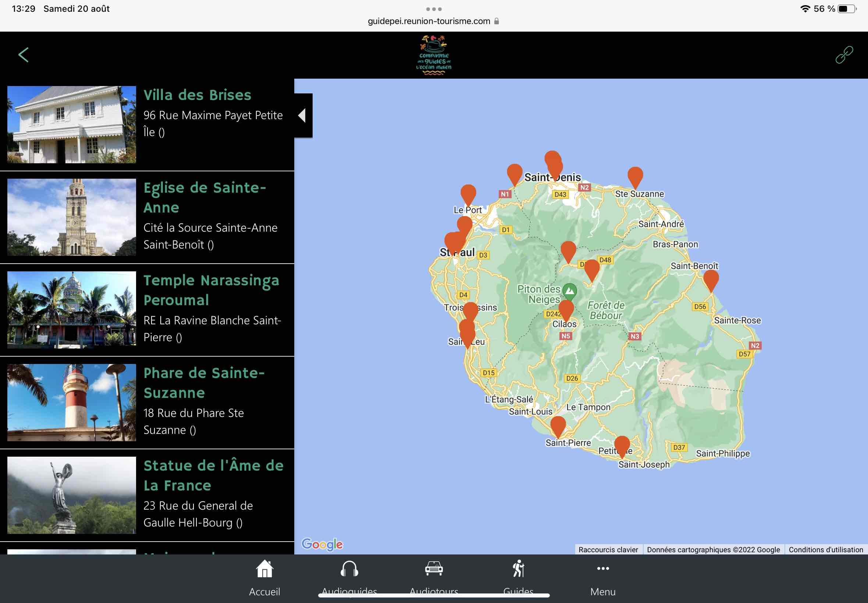This screenshot has height=603, width=868.
Task: Open Villa des Brises entry title
Action: click(x=197, y=95)
